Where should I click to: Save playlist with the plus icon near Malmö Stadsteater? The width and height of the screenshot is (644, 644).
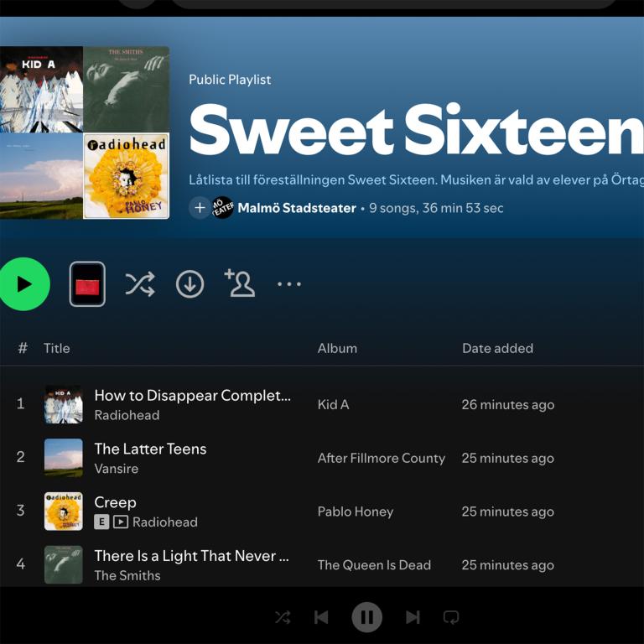(200, 208)
